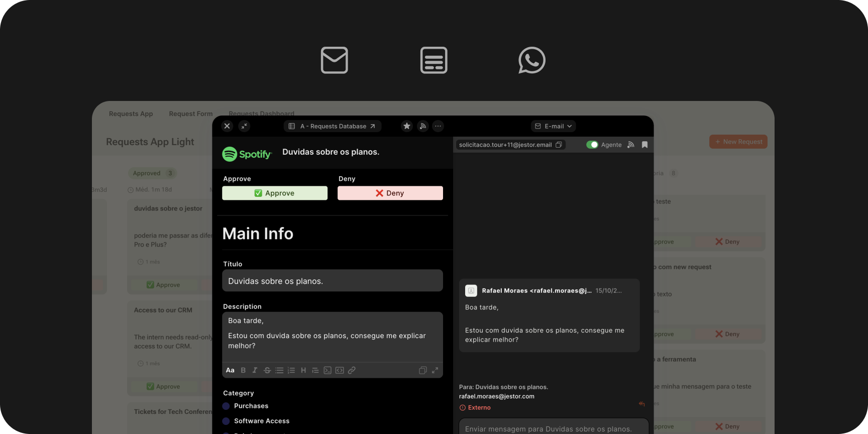Toggle strikethrough formatting in description
This screenshot has width=868, height=434.
tap(267, 370)
